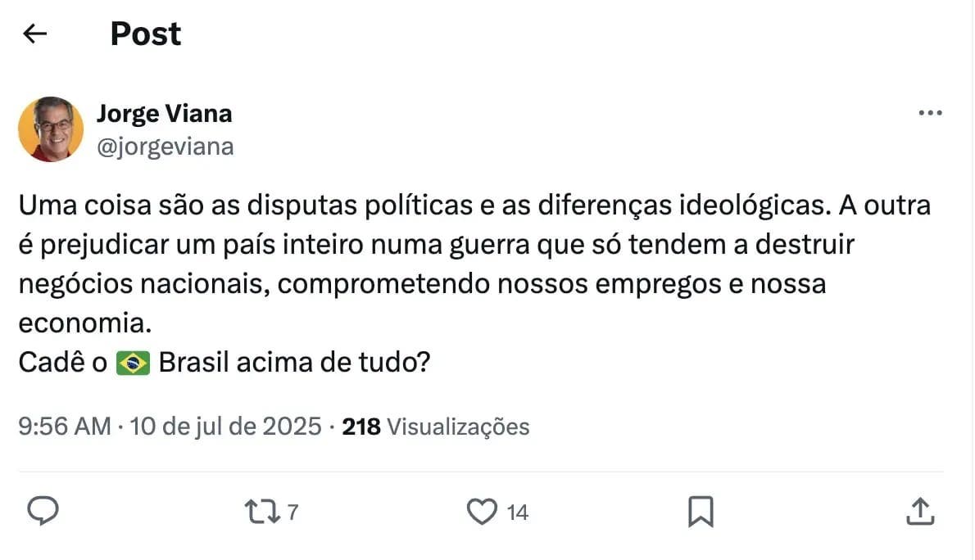Click the repost count of 7
The height and width of the screenshot is (560, 975).
292,513
